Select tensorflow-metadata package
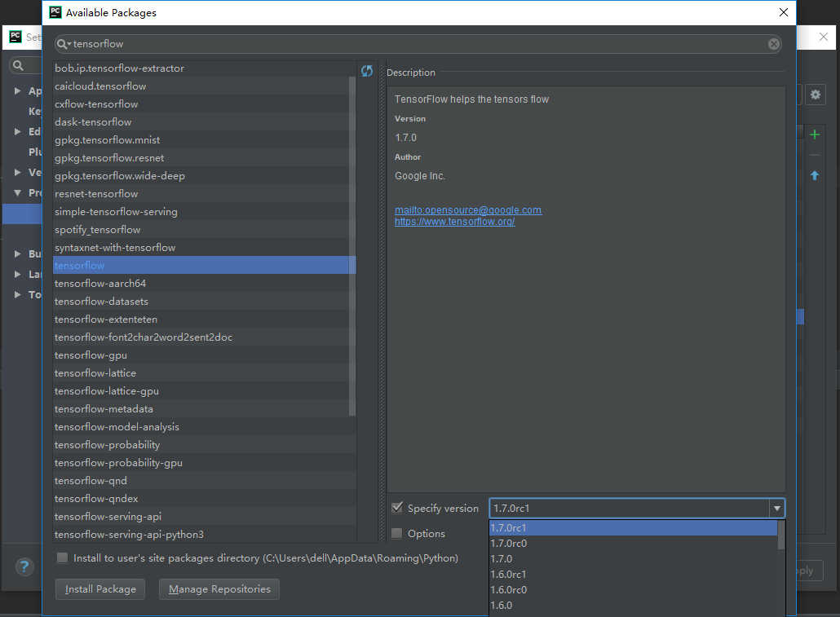 click(204, 409)
